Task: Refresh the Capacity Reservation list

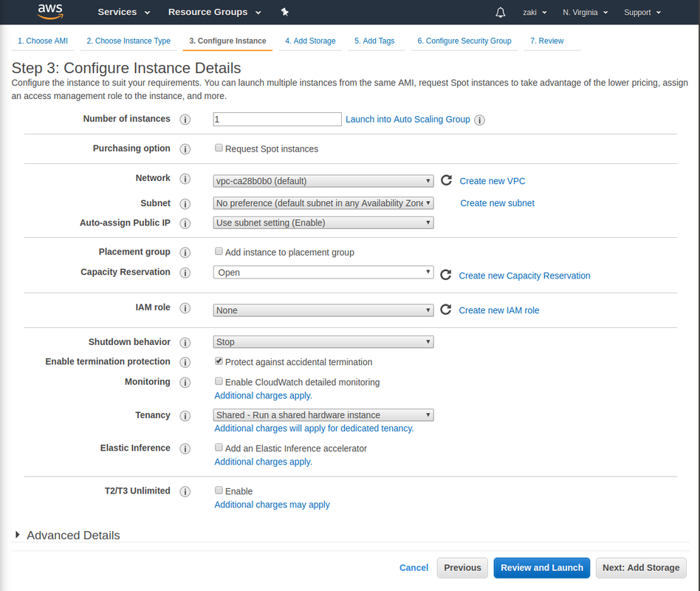Action: [x=446, y=275]
